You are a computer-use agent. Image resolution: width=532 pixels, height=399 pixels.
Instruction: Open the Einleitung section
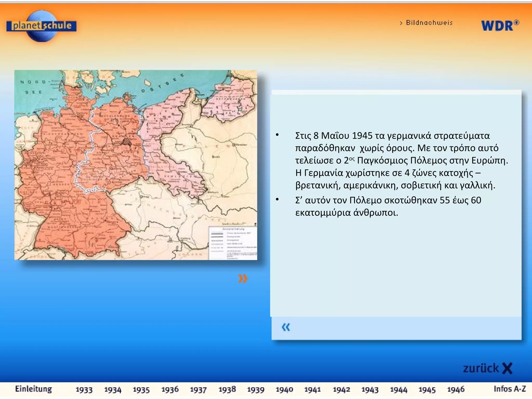click(33, 389)
